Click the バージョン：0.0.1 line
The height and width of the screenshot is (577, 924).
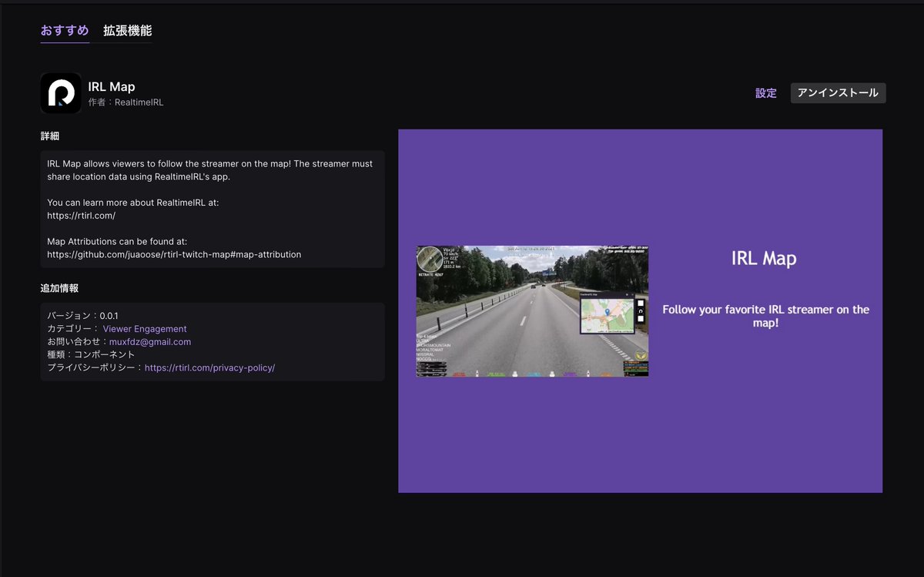tap(82, 316)
